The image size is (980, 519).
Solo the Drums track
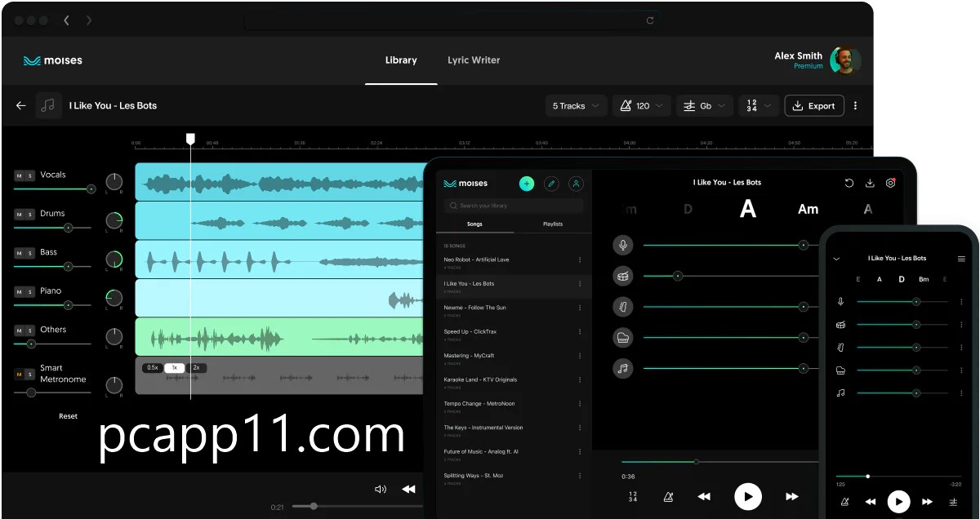pyautogui.click(x=30, y=215)
